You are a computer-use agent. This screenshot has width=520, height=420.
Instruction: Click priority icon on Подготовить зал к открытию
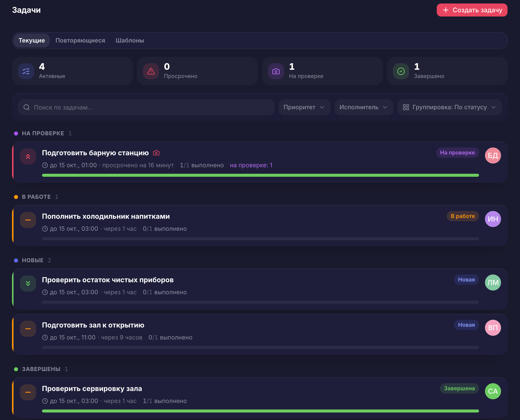click(28, 329)
